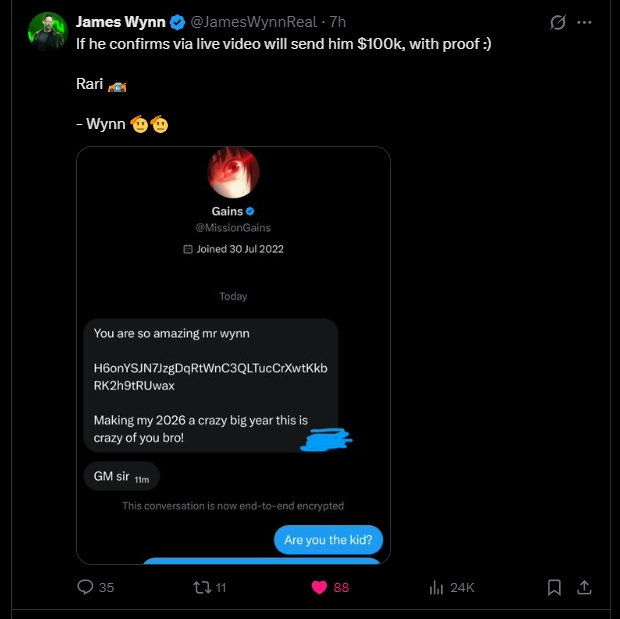
Task: Click the "Are you the kid?" bubble
Action: click(x=327, y=540)
